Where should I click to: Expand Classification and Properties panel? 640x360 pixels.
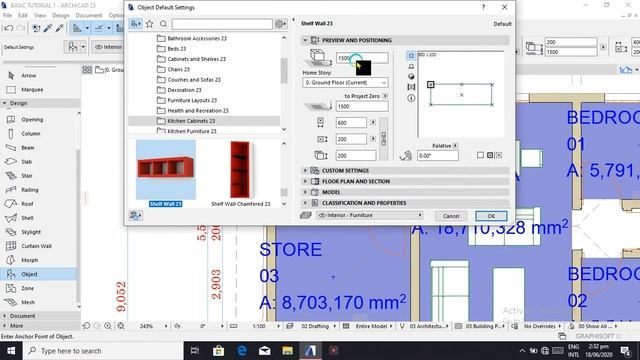(x=305, y=203)
